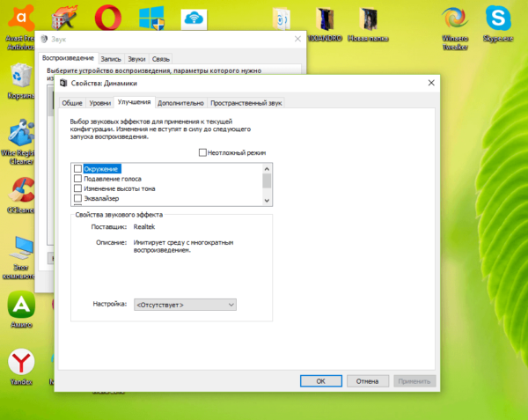Open Звуки tab in Звук window
Viewport: 528px width, 420px height.
[x=136, y=59]
